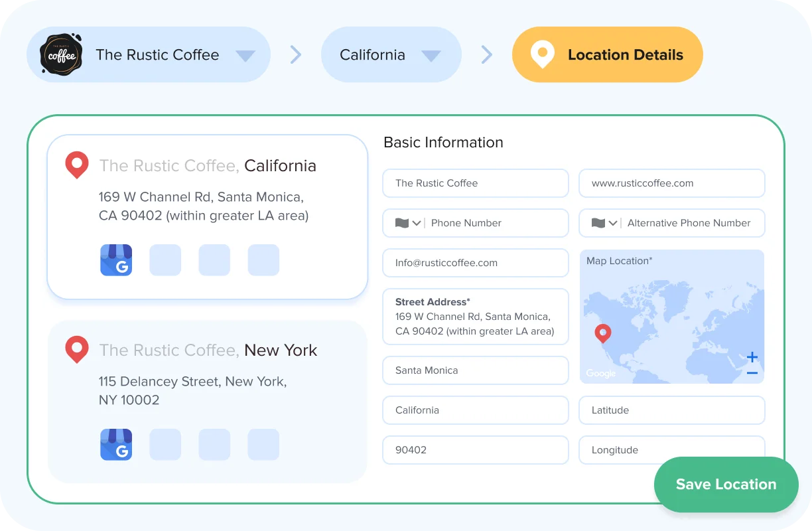
Task: Click The Rustic Coffee logo icon
Action: (x=61, y=54)
